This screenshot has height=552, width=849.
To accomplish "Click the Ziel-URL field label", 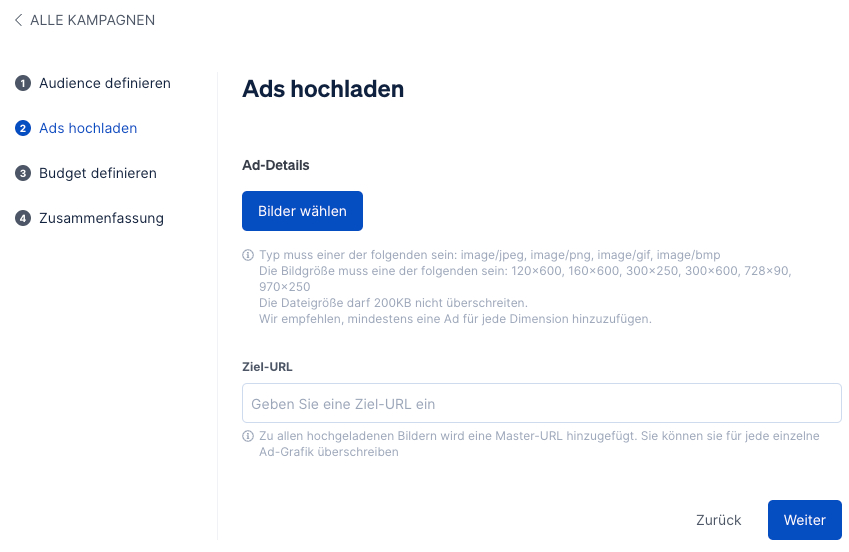I will coord(267,367).
